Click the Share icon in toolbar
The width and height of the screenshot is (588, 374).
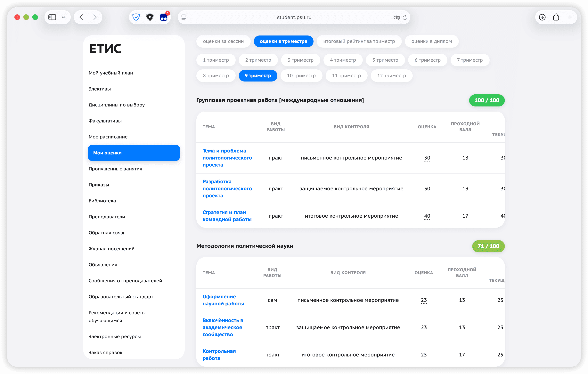tap(556, 17)
